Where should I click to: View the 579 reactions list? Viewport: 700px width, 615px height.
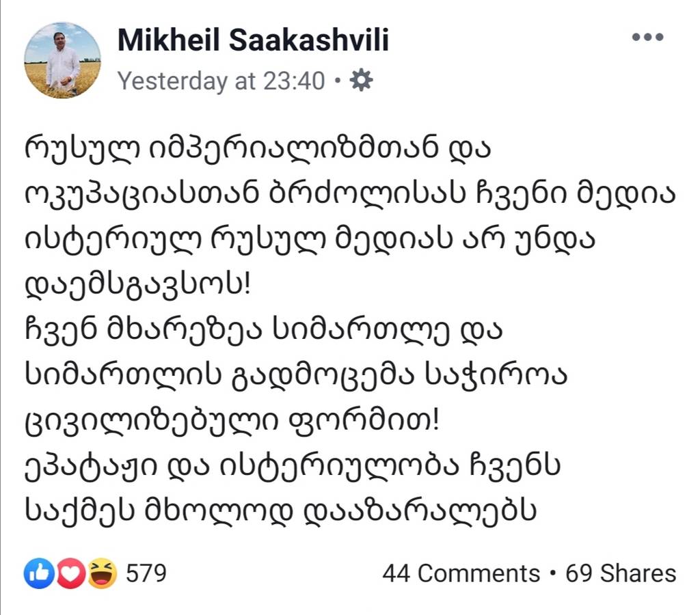(146, 573)
